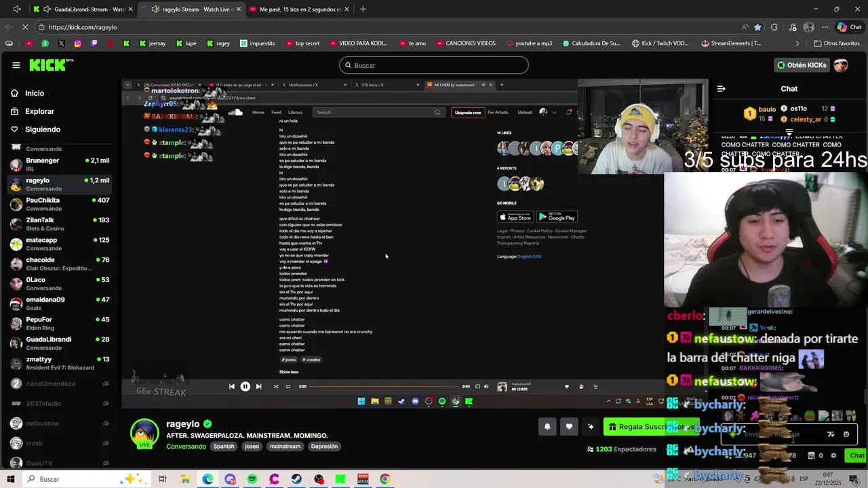The image size is (868, 488).
Task: Pause the SoundCloud track in stream
Action: [245, 386]
